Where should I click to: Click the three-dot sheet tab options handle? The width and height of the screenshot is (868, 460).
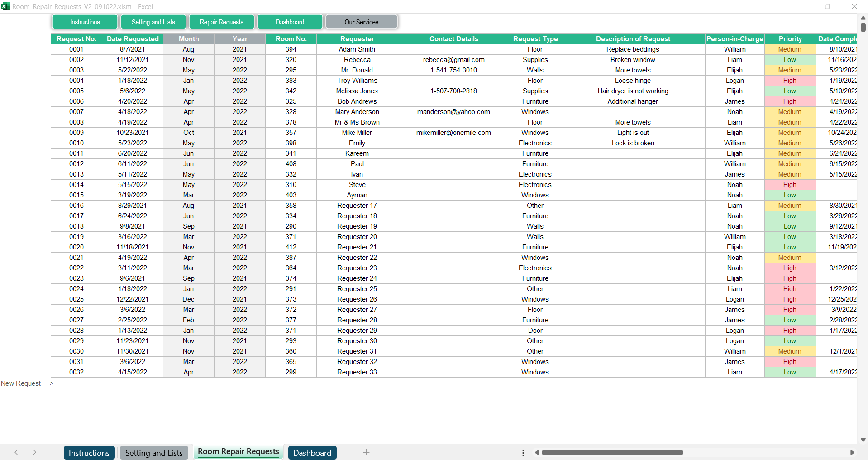[523, 453]
